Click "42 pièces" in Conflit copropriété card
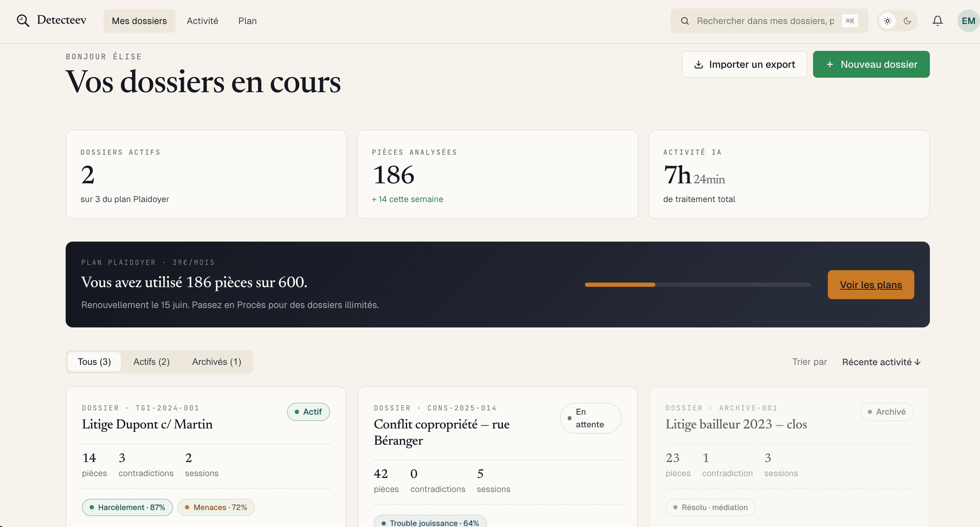Viewport: 980px width, 527px height. point(386,481)
